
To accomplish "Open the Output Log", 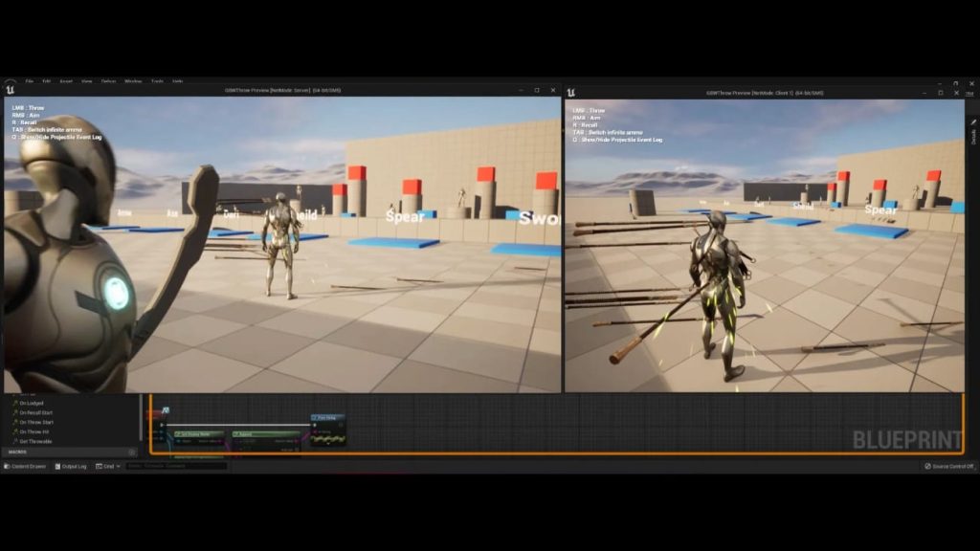I will (71, 466).
